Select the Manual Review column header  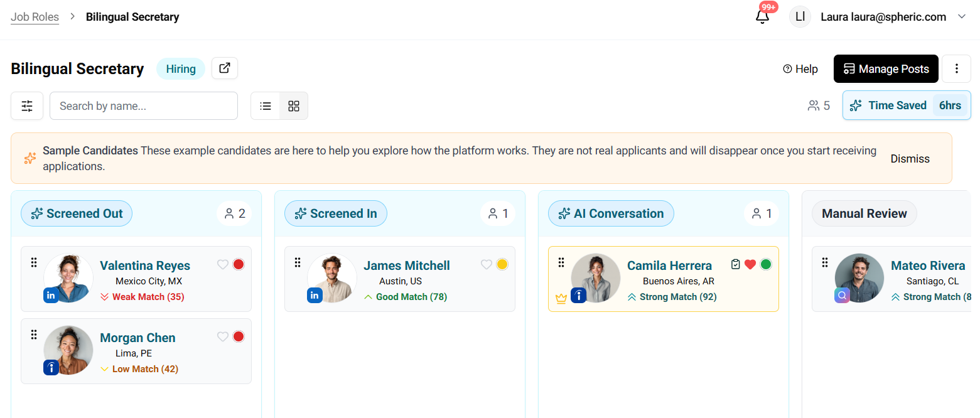tap(864, 213)
